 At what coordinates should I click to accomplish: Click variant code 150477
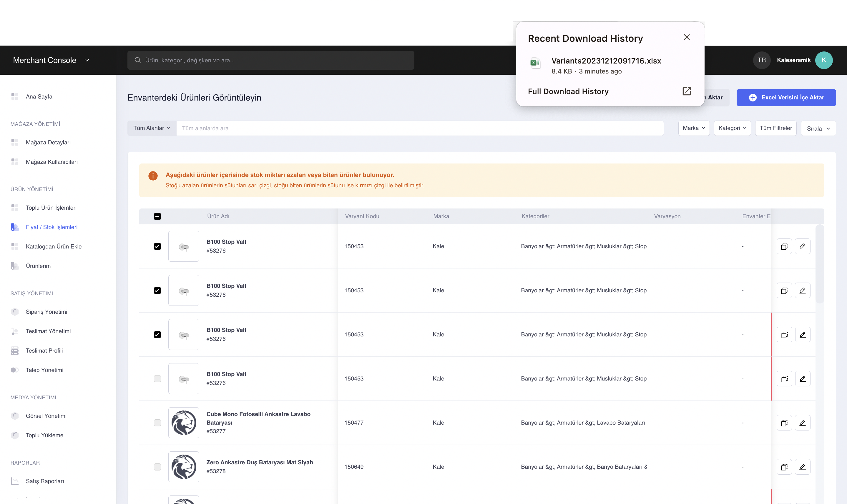pyautogui.click(x=354, y=423)
